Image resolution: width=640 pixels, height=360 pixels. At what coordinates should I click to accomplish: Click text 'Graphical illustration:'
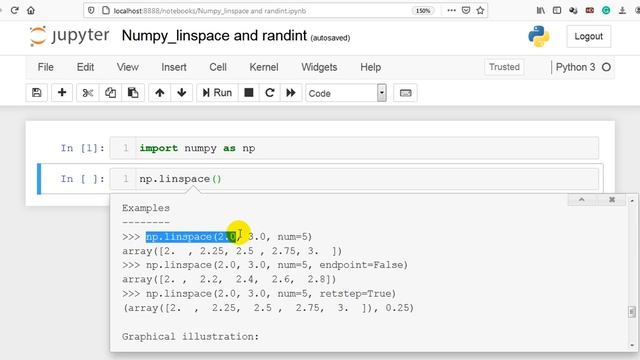(190, 336)
